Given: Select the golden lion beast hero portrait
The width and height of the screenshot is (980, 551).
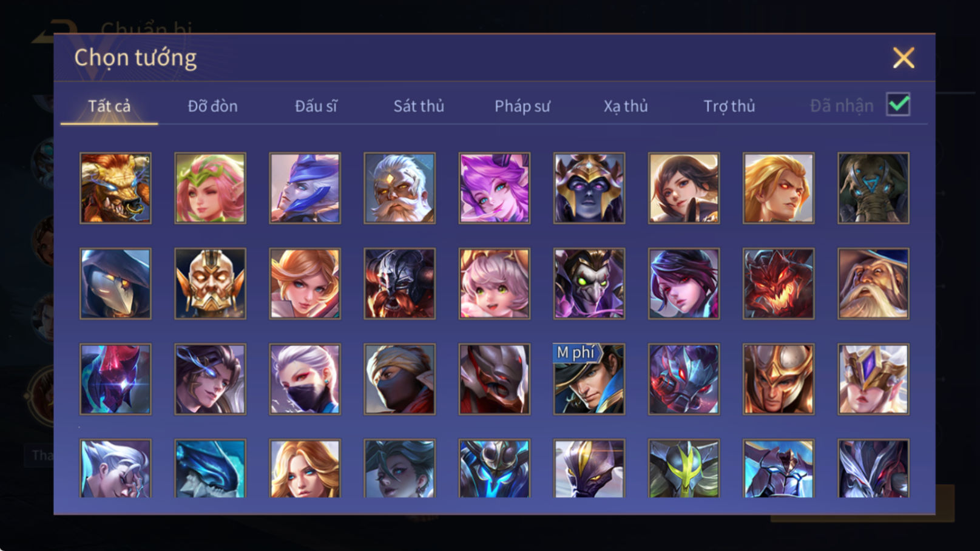Looking at the screenshot, I should [115, 188].
